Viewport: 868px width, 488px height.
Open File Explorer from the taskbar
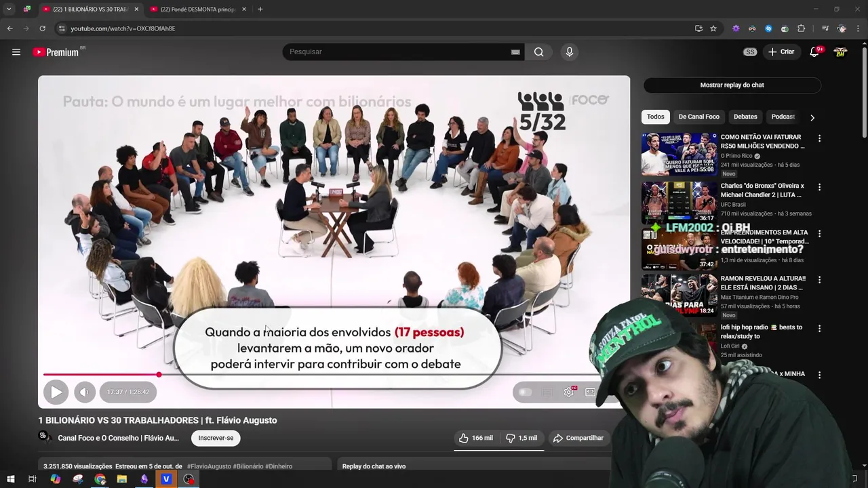(x=122, y=479)
